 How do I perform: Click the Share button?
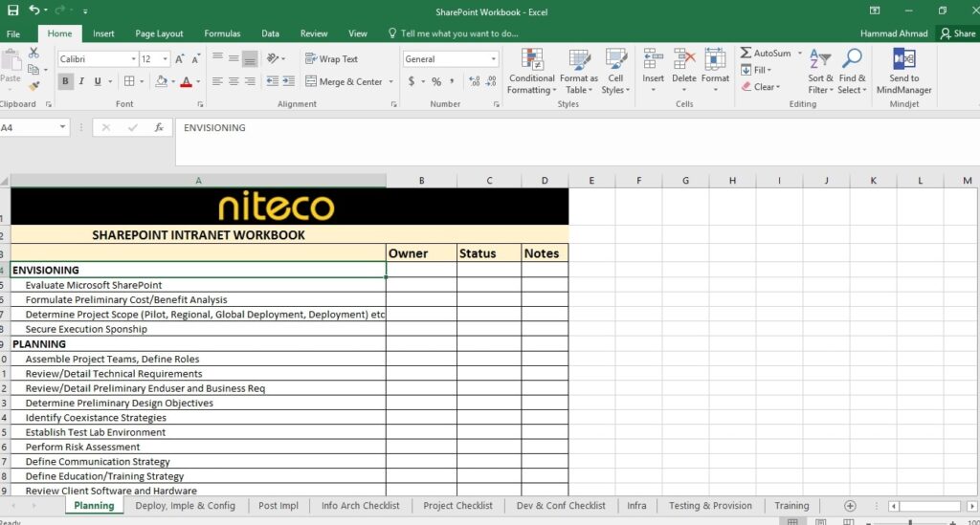(x=958, y=33)
